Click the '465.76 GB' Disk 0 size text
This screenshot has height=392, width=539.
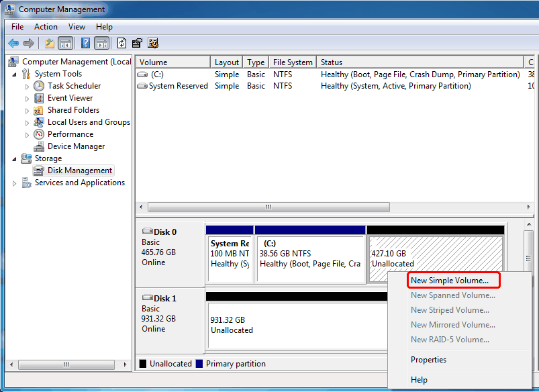point(158,252)
